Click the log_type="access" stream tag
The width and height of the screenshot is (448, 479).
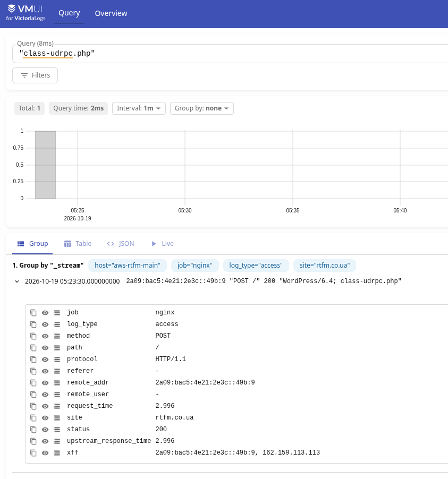256,266
